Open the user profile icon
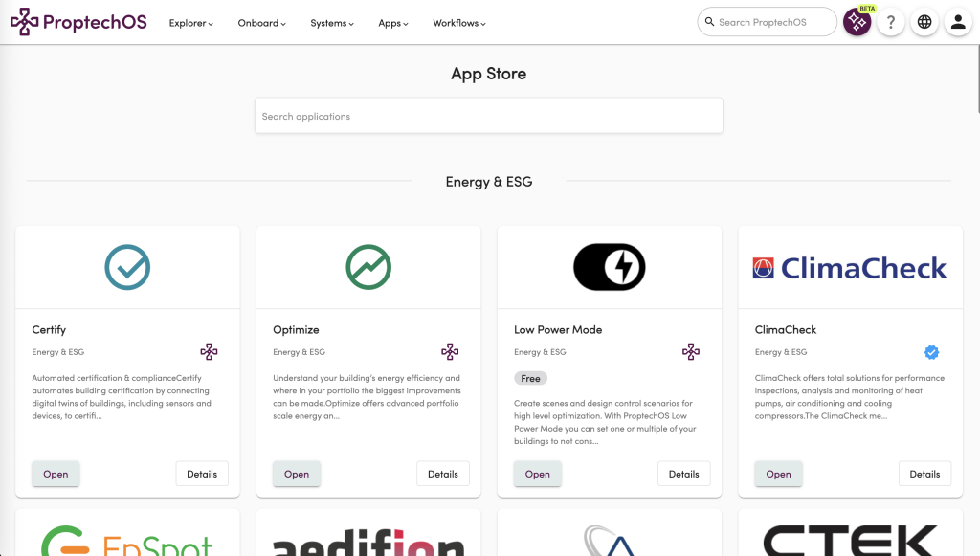 958,23
